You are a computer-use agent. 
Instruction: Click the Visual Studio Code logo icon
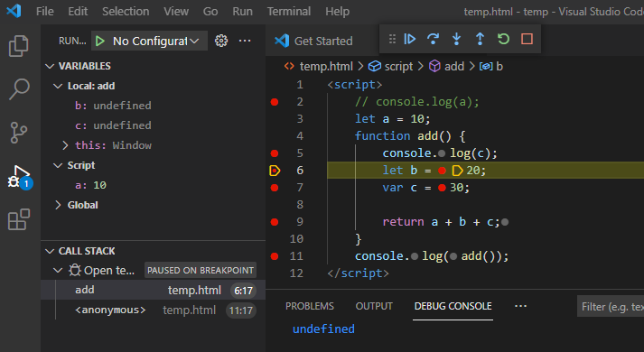[x=14, y=11]
